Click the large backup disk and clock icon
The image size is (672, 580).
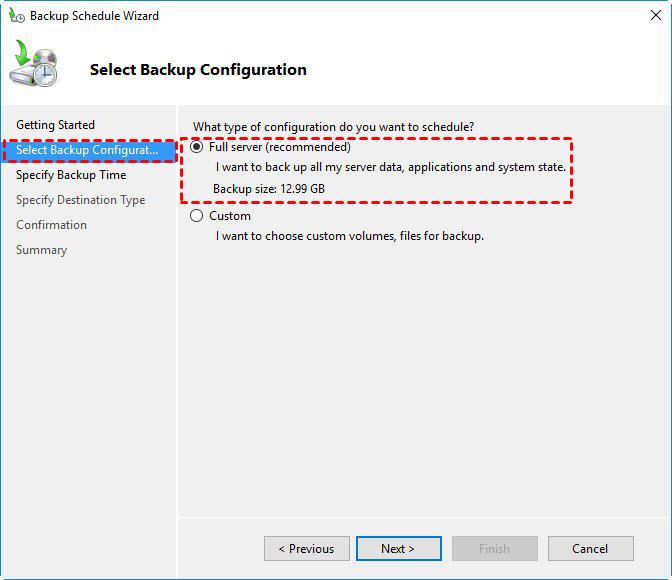pos(34,63)
